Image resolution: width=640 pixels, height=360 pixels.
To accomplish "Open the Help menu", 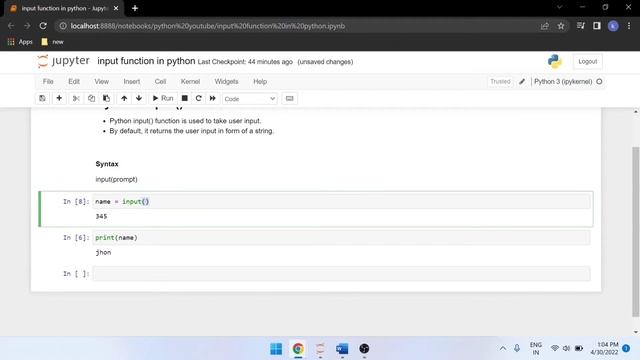I will [260, 82].
